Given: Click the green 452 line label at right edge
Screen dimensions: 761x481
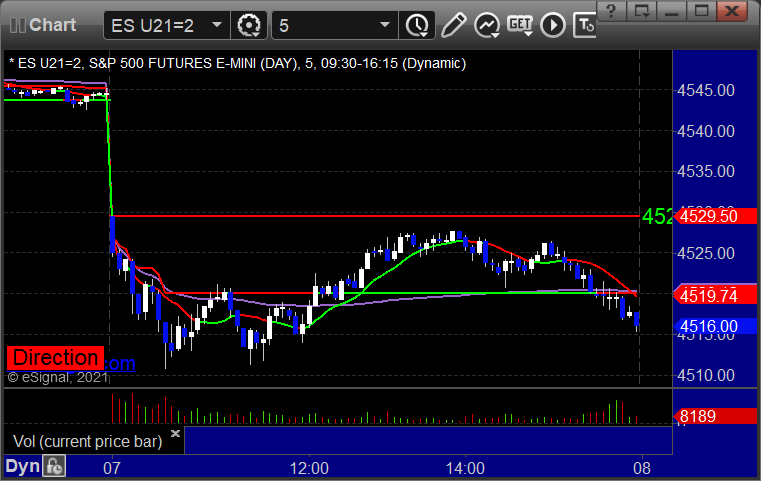Looking at the screenshot, I should pyautogui.click(x=657, y=216).
